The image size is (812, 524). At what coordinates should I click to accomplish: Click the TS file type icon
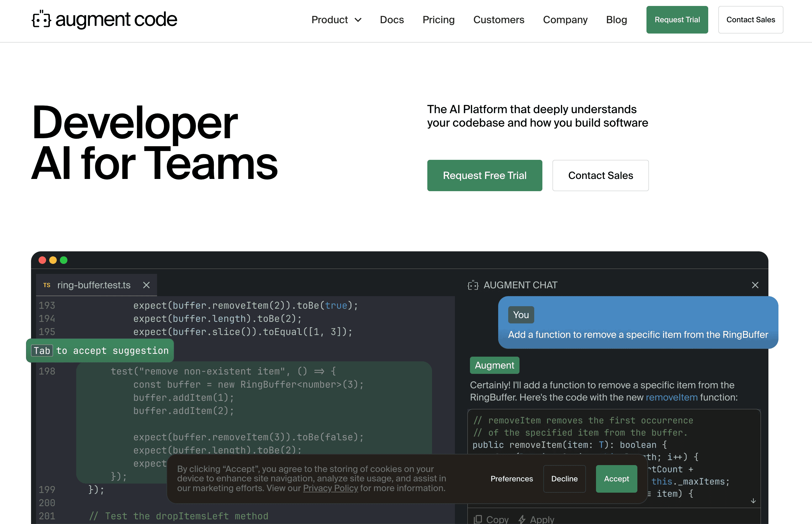[x=47, y=285]
